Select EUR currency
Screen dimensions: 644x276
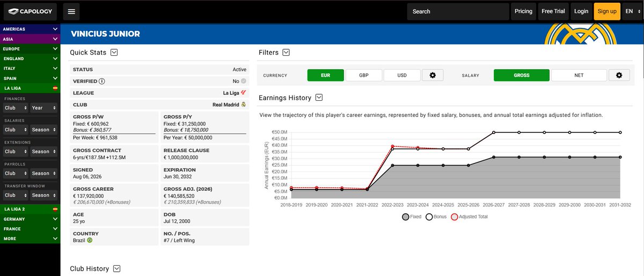coord(326,76)
